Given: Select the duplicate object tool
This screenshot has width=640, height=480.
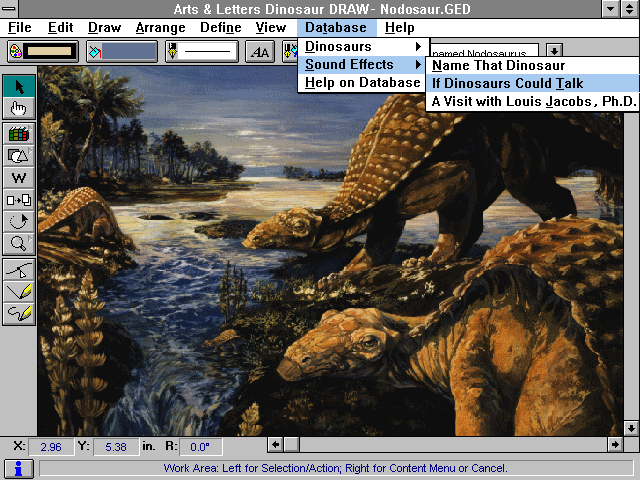Looking at the screenshot, I should [x=19, y=200].
